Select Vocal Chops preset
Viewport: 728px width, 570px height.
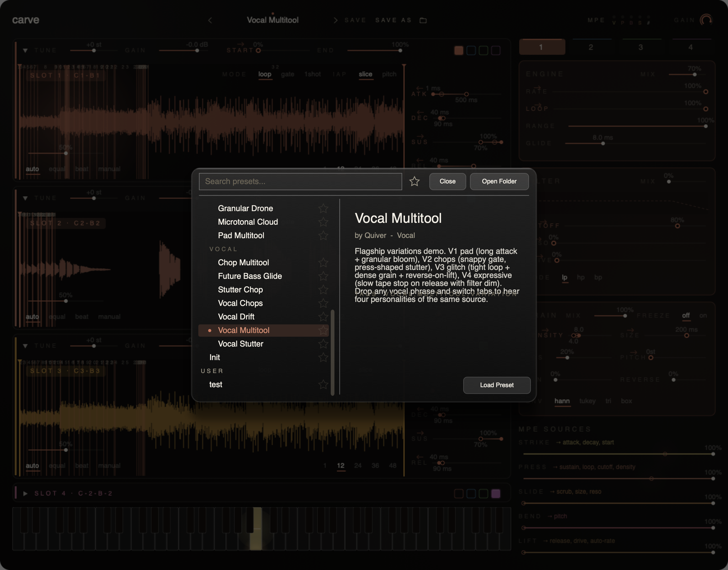240,303
